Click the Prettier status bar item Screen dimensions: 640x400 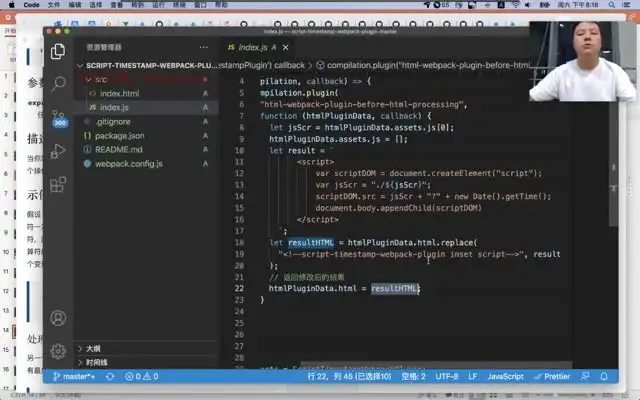pyautogui.click(x=552, y=376)
